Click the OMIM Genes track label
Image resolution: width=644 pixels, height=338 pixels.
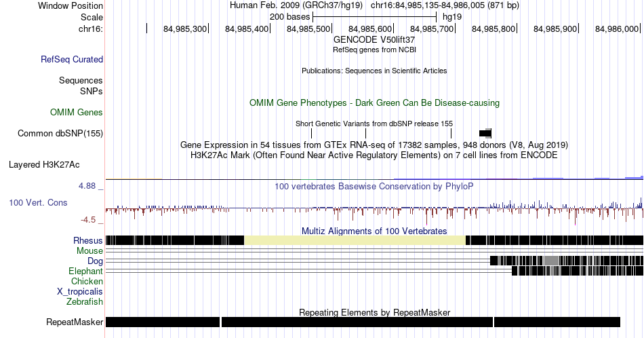point(77,112)
